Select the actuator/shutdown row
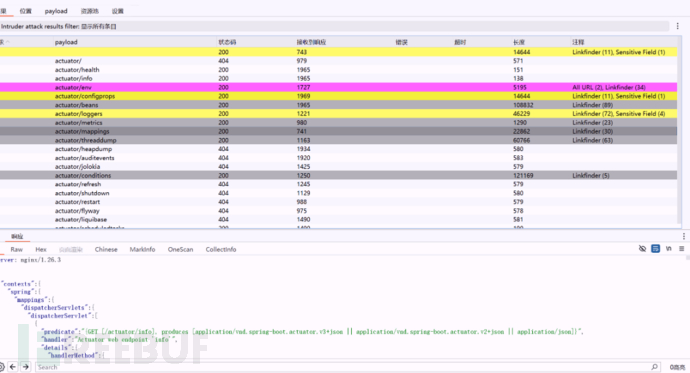Viewport: 690px width, 373px height. pyautogui.click(x=338, y=193)
